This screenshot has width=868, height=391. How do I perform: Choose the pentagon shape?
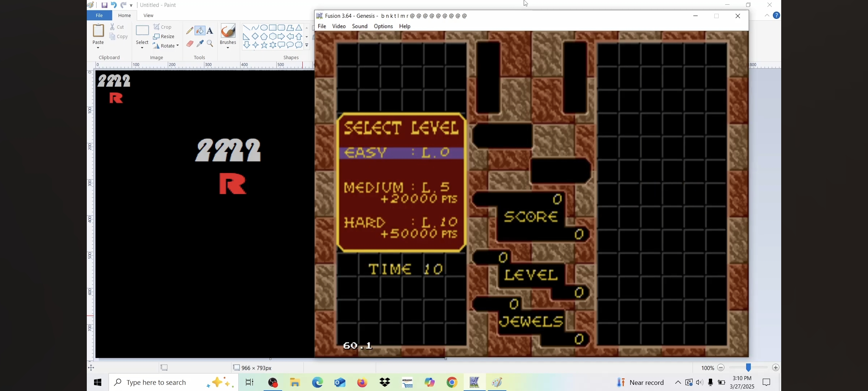(264, 36)
